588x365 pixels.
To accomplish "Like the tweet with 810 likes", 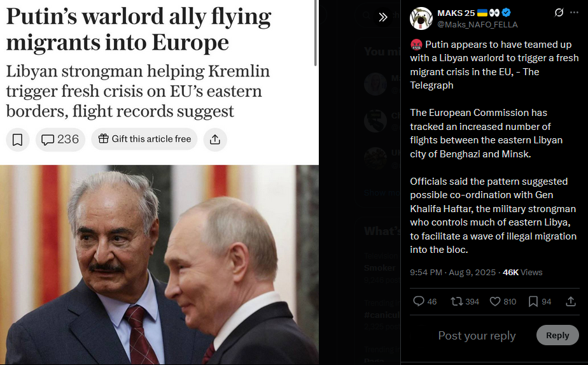I will (x=495, y=301).
